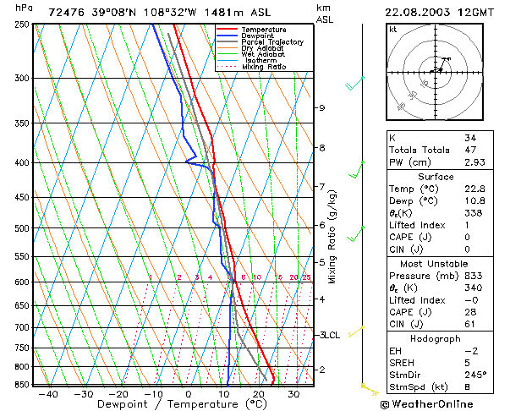The width and height of the screenshot is (532, 411).
Task: Click the Most Unstable CAPE value 28
Action: pyautogui.click(x=470, y=312)
